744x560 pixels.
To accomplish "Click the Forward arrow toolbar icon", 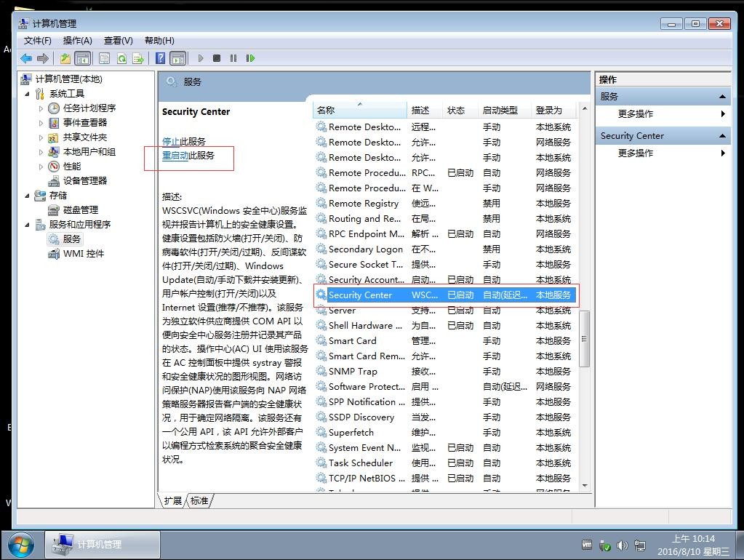I will 43,58.
